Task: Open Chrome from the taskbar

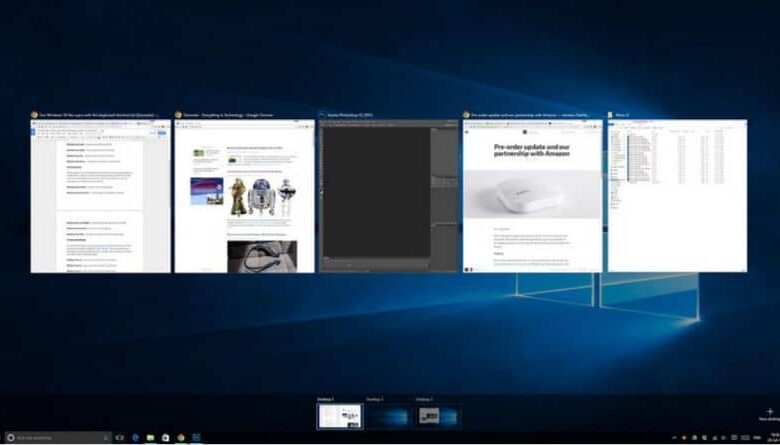Action: (181, 438)
